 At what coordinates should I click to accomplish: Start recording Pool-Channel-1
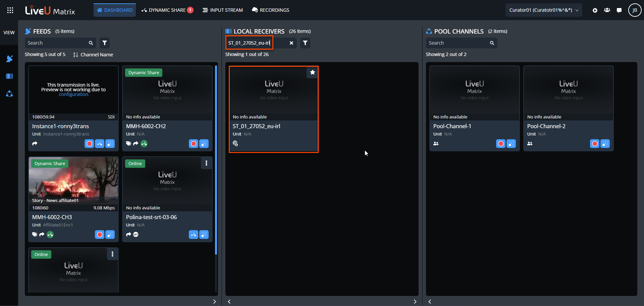tap(501, 144)
